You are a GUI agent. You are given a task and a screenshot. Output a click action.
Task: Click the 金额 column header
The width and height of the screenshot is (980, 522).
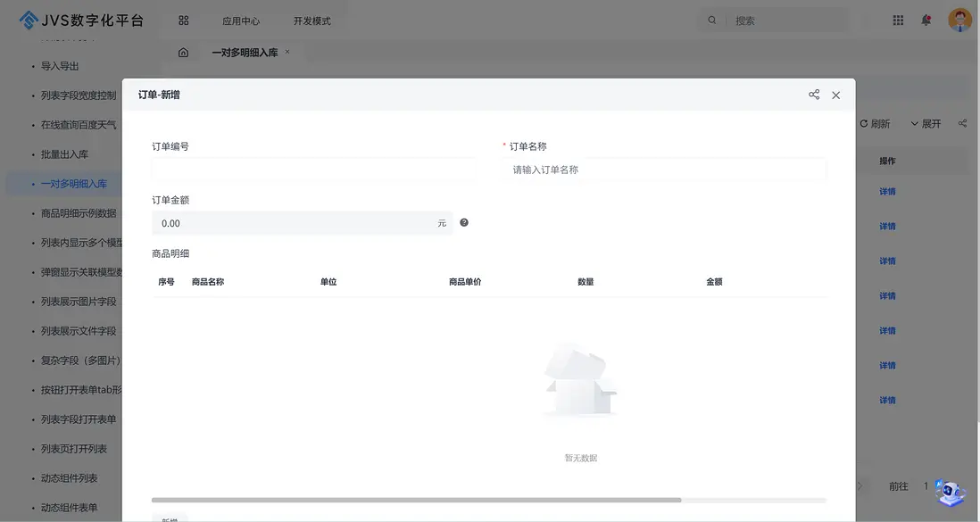coord(714,282)
